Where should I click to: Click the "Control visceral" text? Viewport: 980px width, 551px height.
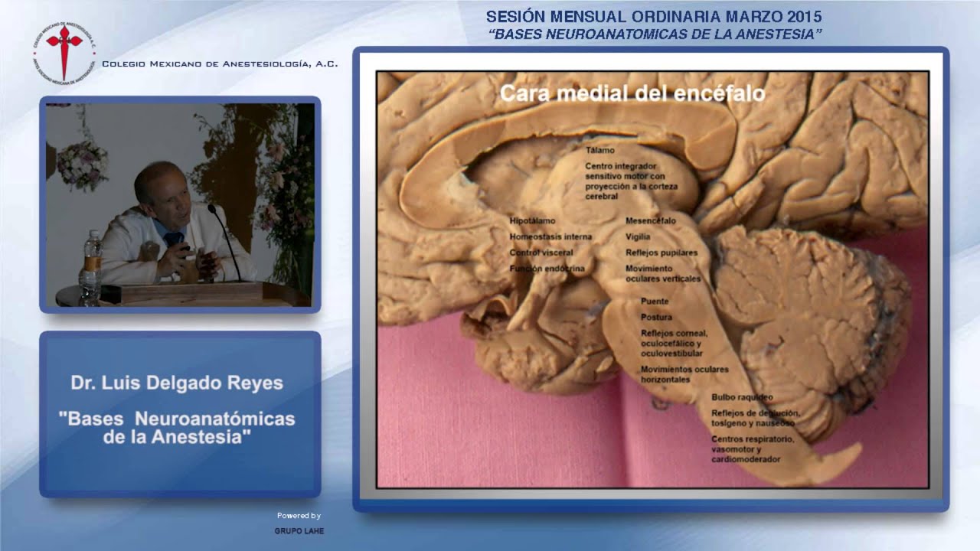pyautogui.click(x=541, y=253)
